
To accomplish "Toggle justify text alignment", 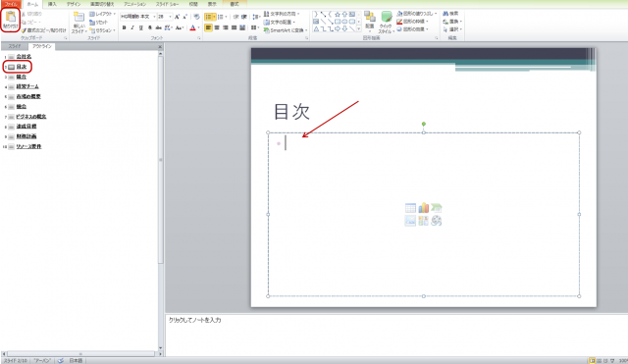I will 234,27.
